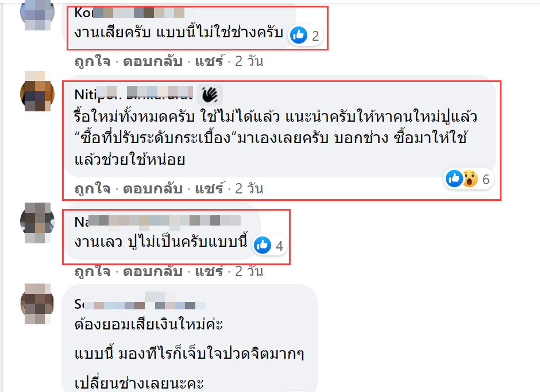Click ตอบกลับ under Niti's comment
This screenshot has height=392, width=540.
(153, 189)
